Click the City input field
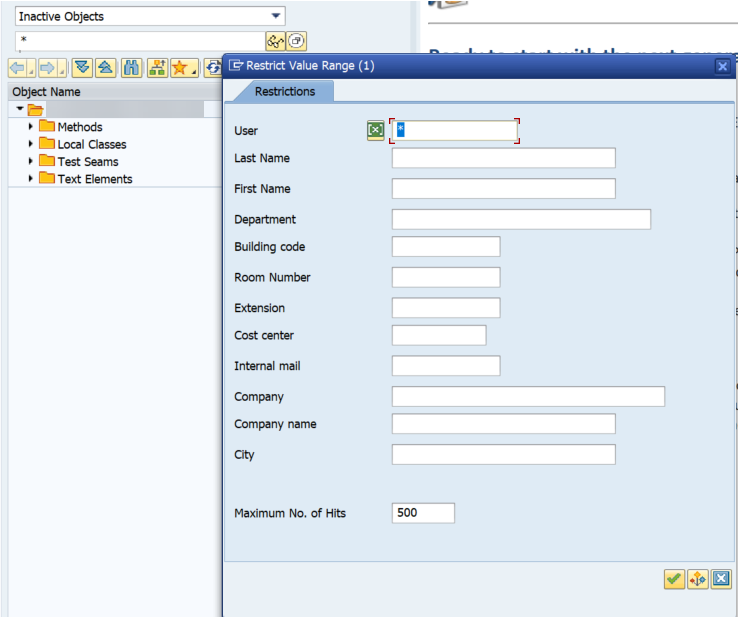The height and width of the screenshot is (617, 738). click(504, 454)
